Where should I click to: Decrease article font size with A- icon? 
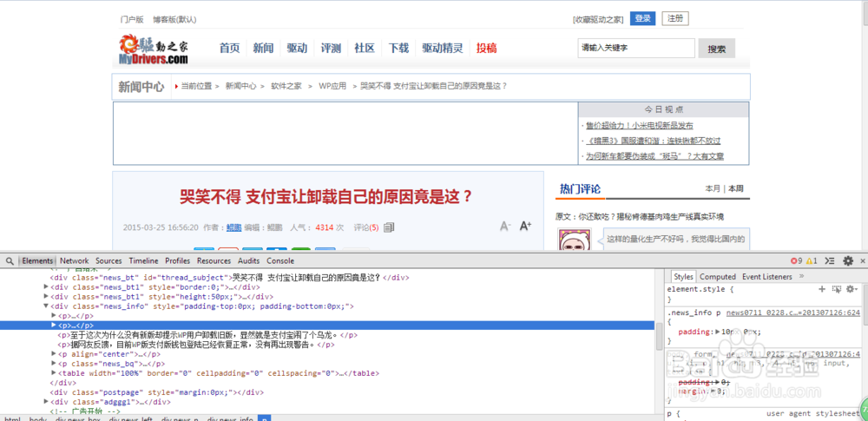click(505, 226)
